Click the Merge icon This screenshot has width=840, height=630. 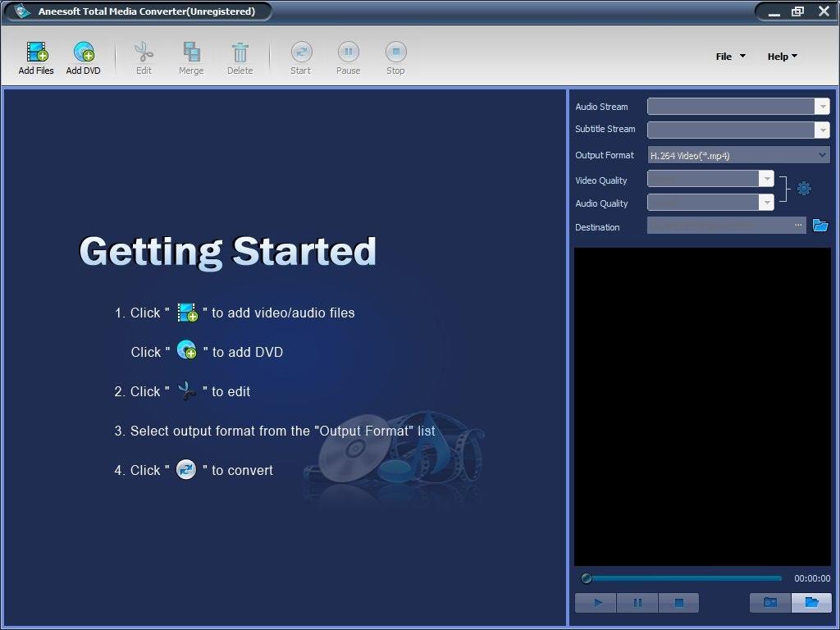pyautogui.click(x=191, y=53)
